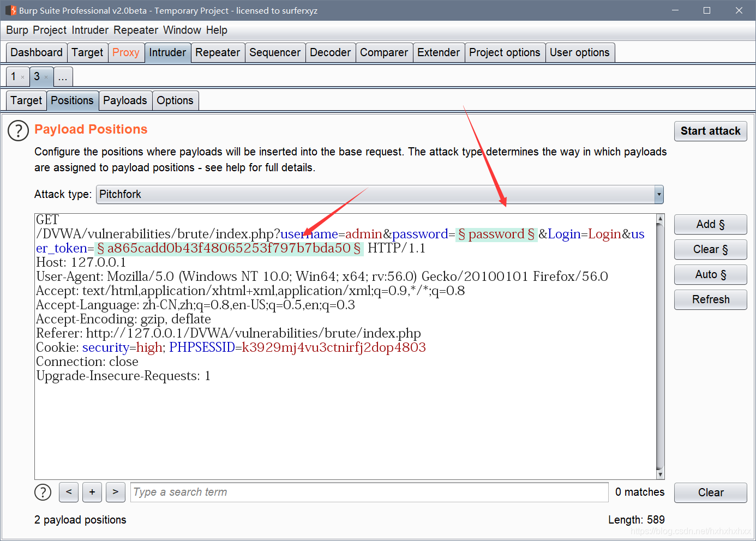The width and height of the screenshot is (756, 541).
Task: Click the search help question mark icon
Action: pyautogui.click(x=43, y=492)
